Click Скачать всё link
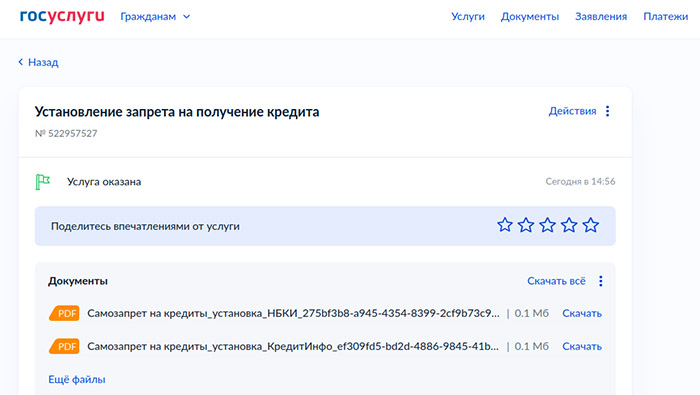This screenshot has height=395, width=700. click(x=556, y=281)
